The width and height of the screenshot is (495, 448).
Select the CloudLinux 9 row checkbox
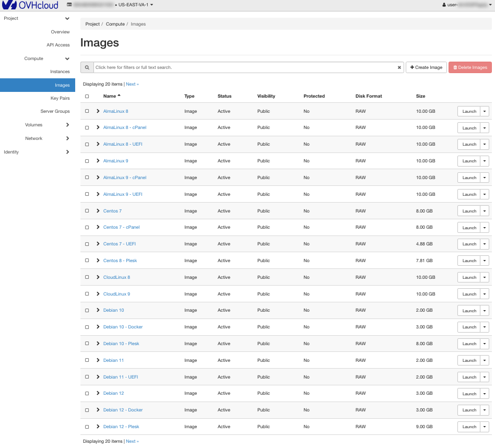click(87, 294)
